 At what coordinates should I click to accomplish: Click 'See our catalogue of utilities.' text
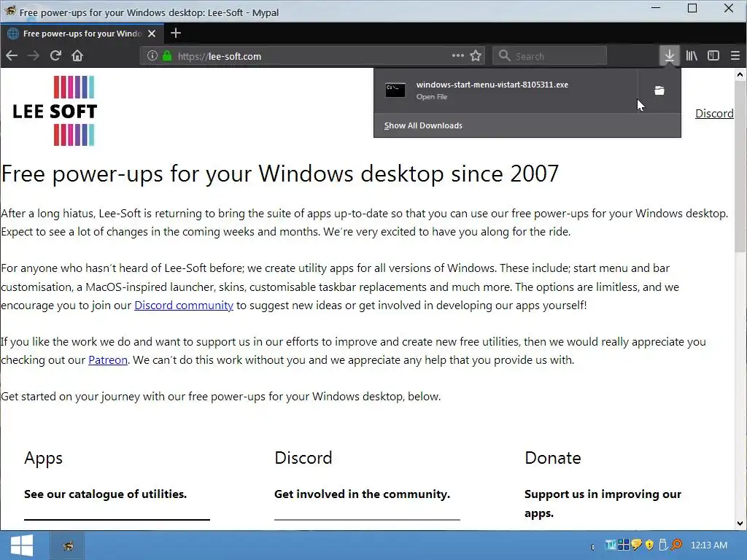[105, 494]
